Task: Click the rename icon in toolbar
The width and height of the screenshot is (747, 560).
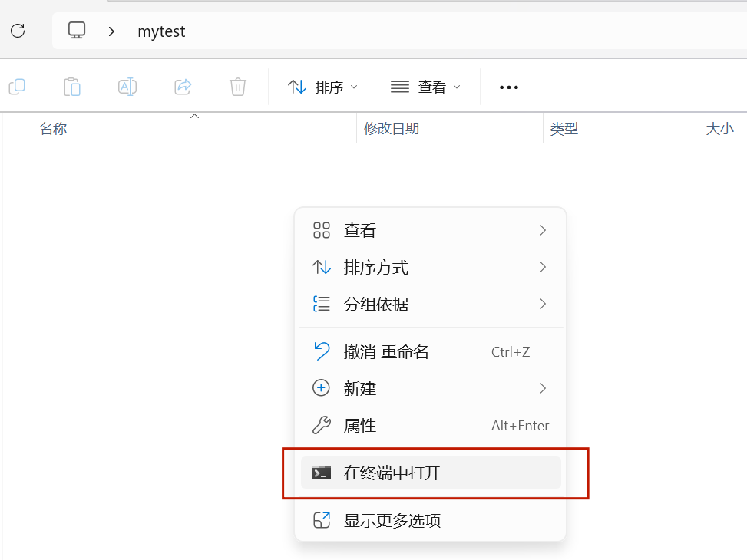Action: 127,87
